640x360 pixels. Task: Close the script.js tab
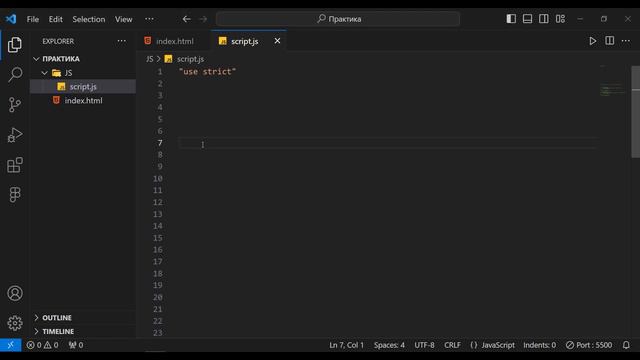coord(277,41)
